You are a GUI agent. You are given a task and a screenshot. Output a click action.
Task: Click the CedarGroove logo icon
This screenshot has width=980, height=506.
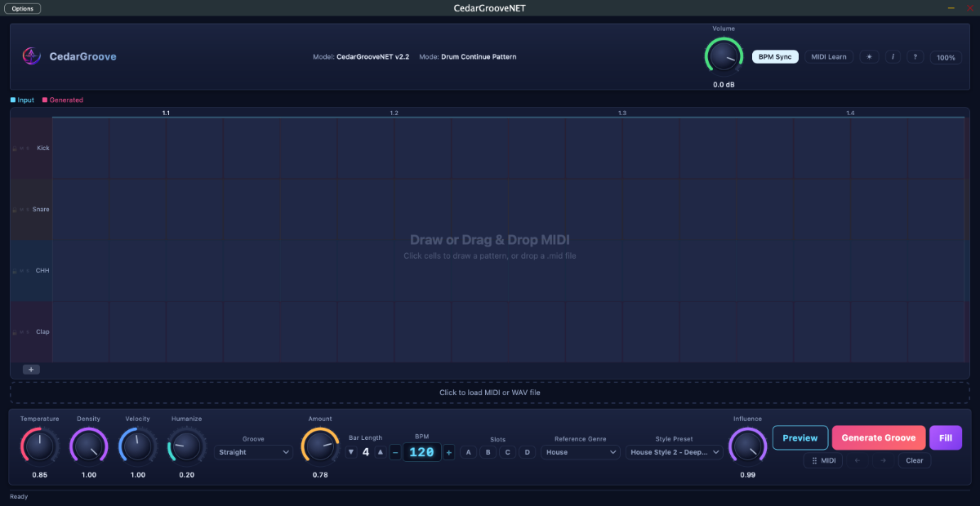32,56
